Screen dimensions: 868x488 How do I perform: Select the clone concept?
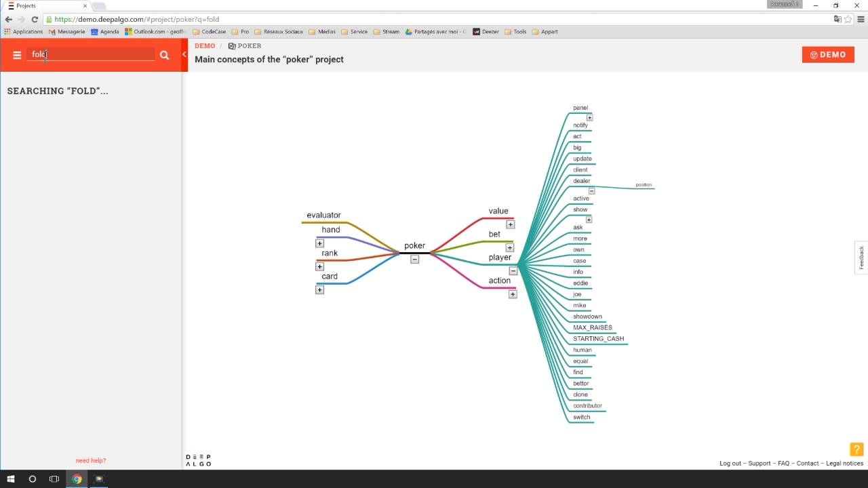[x=580, y=394]
